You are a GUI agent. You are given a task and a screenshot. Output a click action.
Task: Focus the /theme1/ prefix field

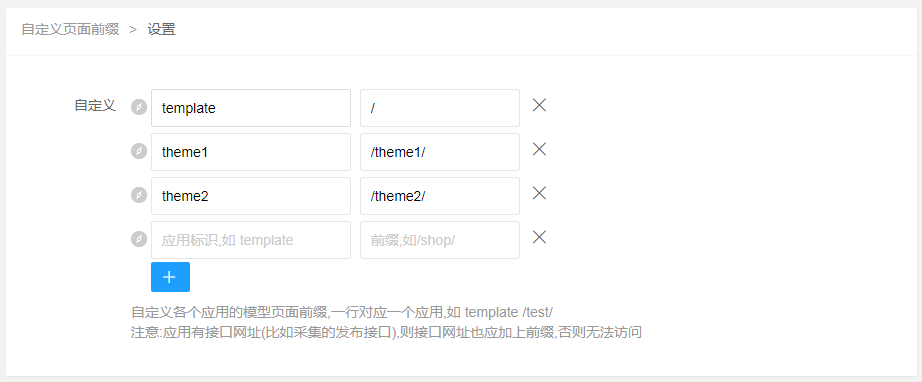click(x=440, y=152)
